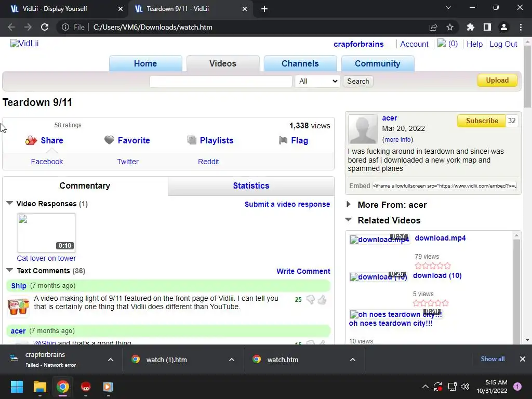The width and height of the screenshot is (532, 399).
Task: Bookmark this page with the star icon
Action: tap(450, 27)
